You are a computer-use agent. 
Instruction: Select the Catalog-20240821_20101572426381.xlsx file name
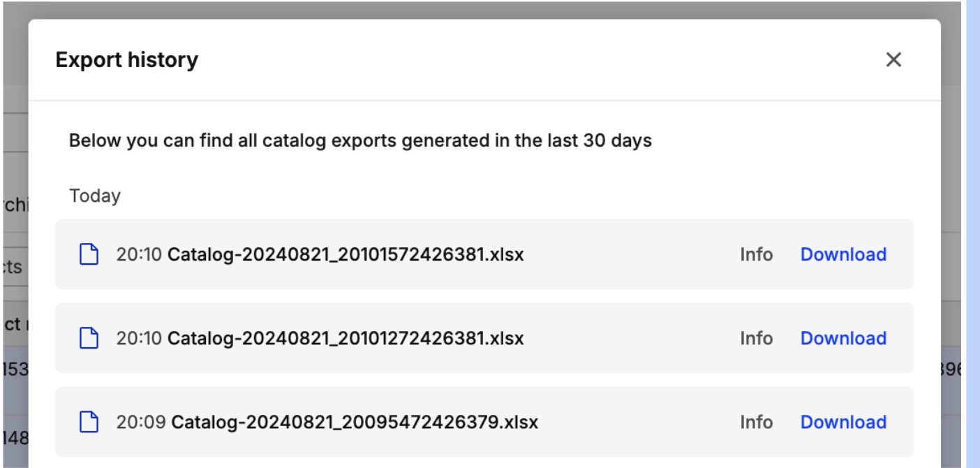coord(346,254)
